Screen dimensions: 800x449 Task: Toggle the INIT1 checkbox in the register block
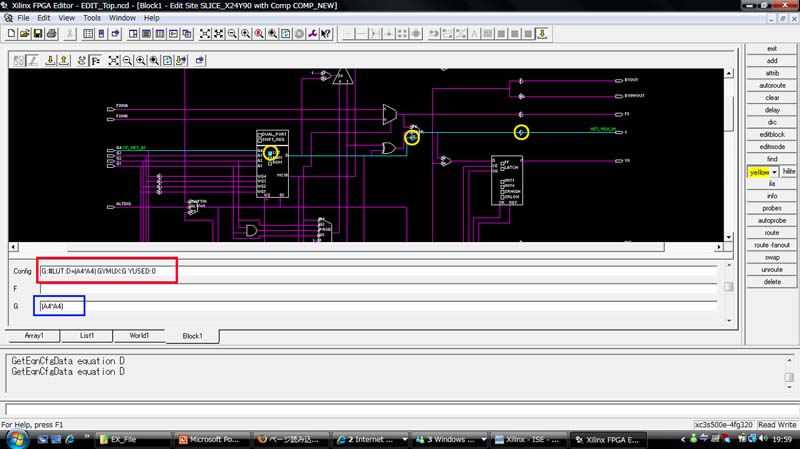tap(503, 181)
